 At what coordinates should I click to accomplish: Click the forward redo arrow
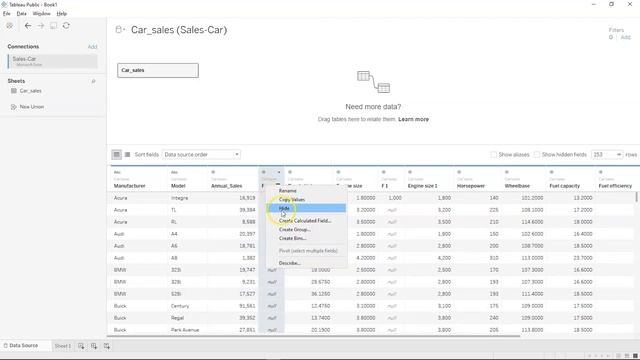point(40,25)
